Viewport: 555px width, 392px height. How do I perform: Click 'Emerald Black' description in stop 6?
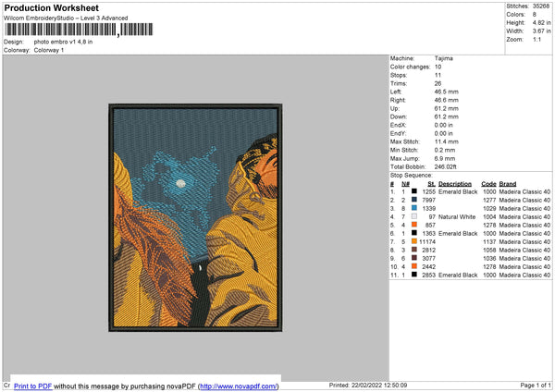click(458, 234)
